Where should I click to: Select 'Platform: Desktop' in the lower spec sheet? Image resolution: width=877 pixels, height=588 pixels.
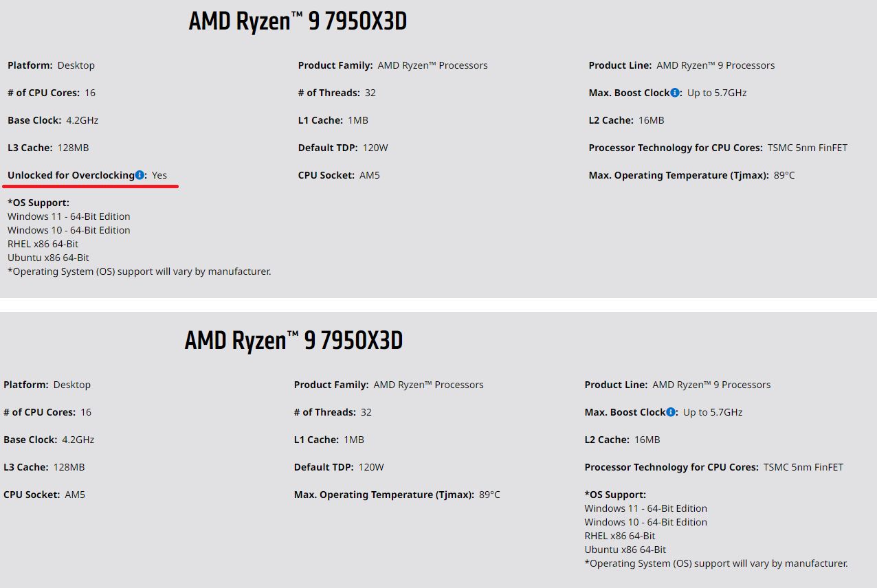tap(47, 385)
